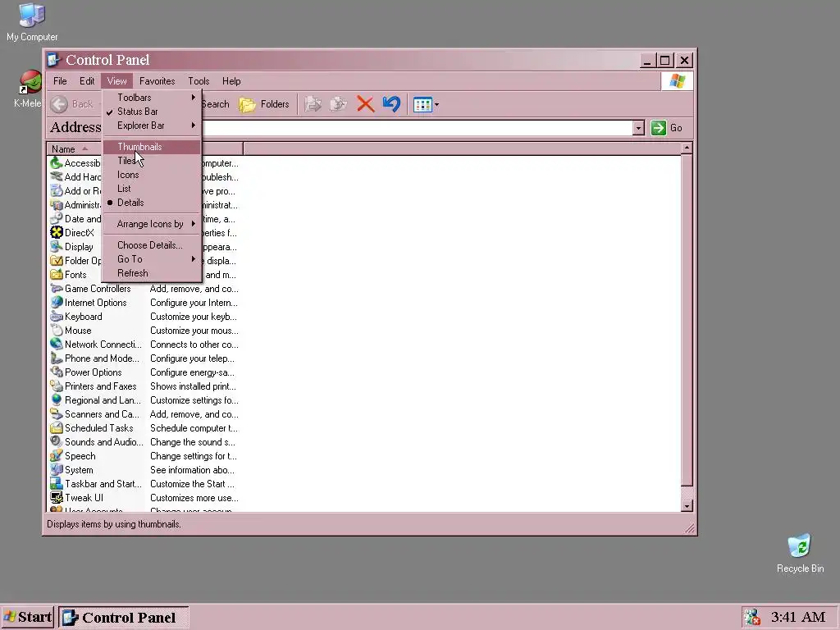Click the green Go arrow button
Image resolution: width=840 pixels, height=630 pixels.
(659, 128)
